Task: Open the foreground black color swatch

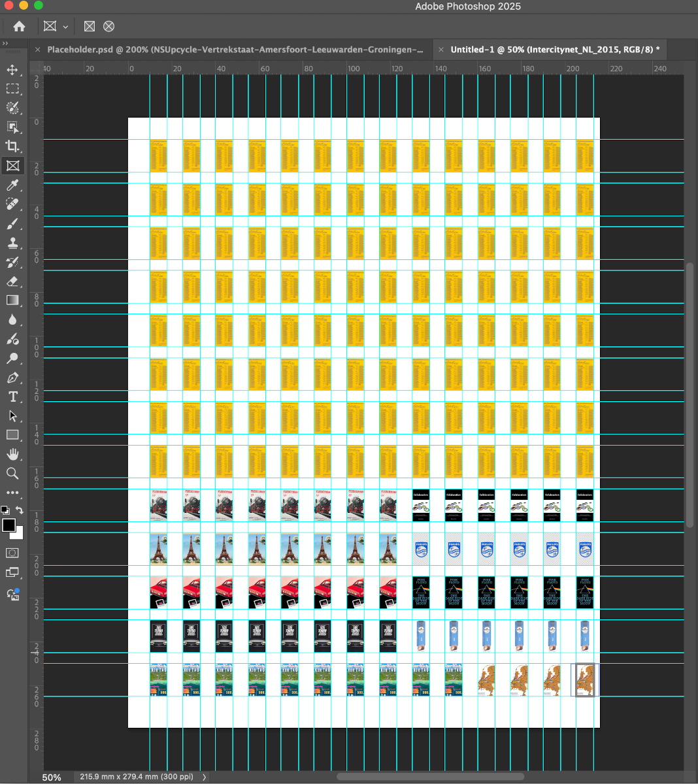Action: 8,525
